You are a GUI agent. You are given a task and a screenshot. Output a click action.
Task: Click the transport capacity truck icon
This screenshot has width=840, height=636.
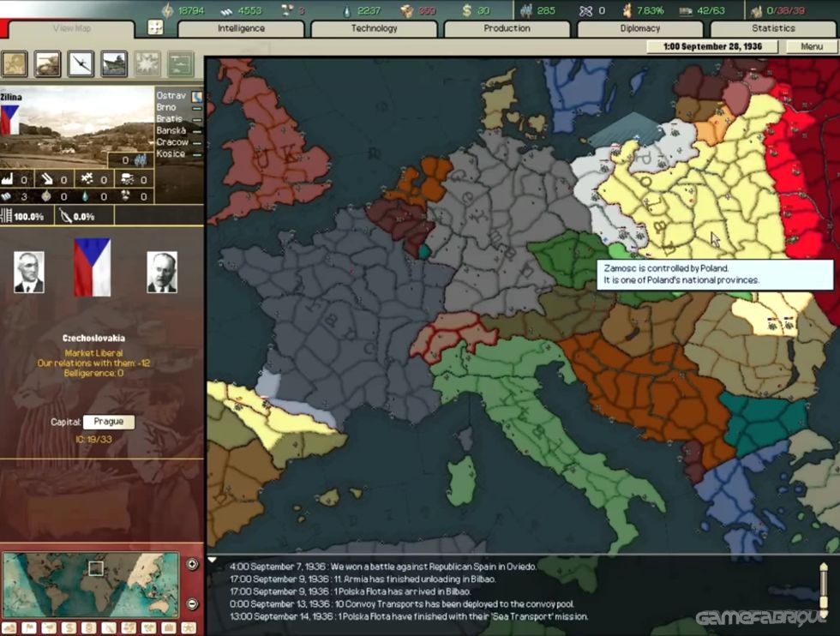[685, 11]
